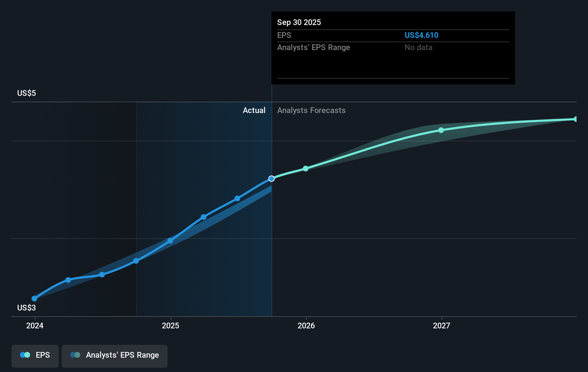Click the EPS point at start of highlighted region
The height and width of the screenshot is (372, 588).
[136, 261]
